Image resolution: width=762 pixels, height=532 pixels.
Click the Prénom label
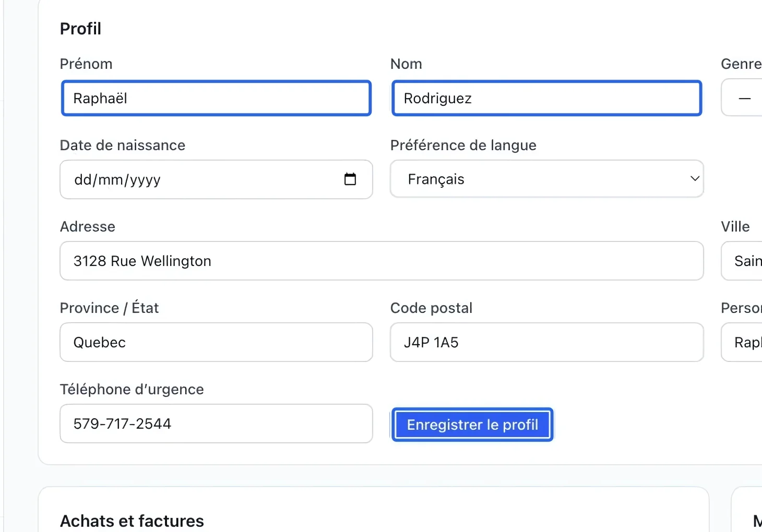pos(86,64)
